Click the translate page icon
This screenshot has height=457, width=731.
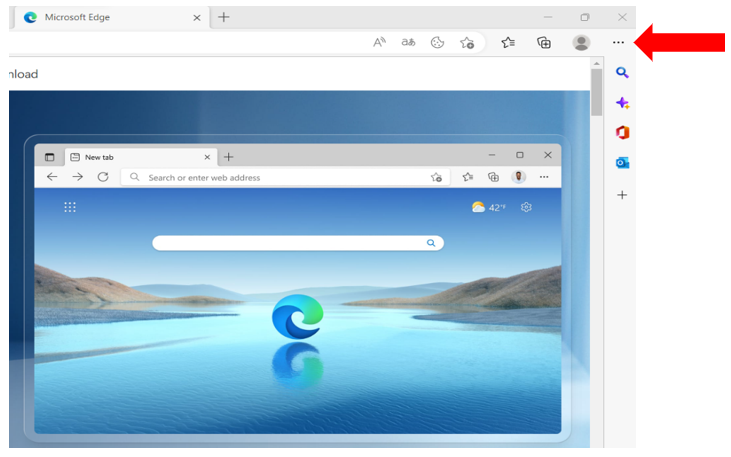408,42
